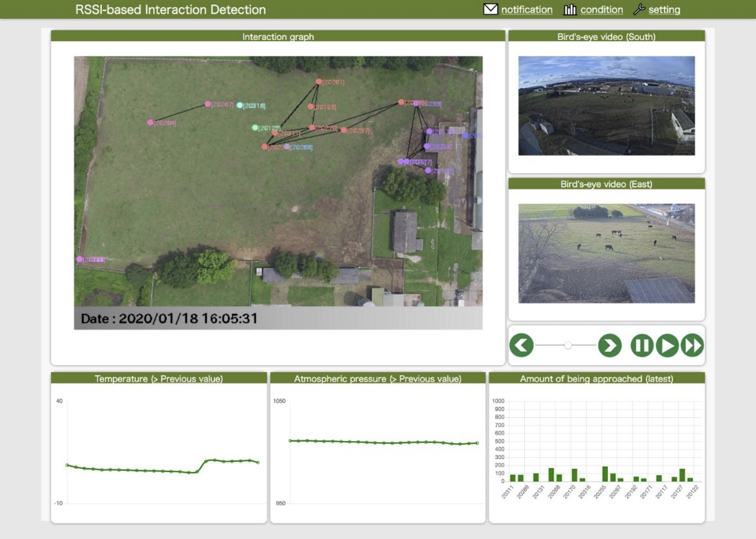
Task: Open the notification link
Action: (527, 10)
